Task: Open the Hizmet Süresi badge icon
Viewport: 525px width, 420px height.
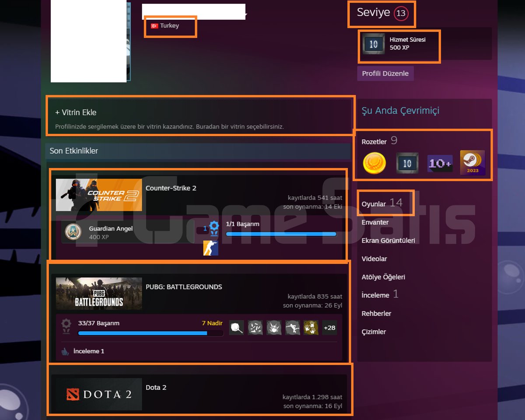Action: 374,44
